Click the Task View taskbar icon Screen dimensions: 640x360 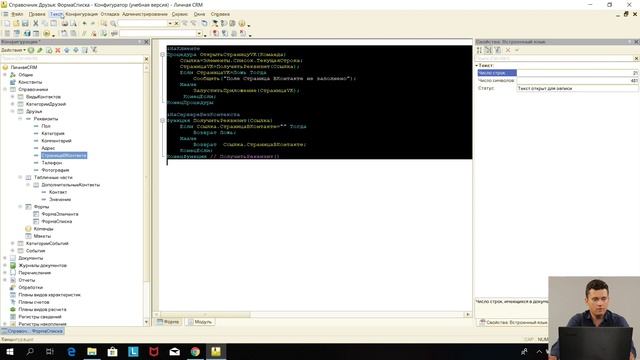coord(50,351)
